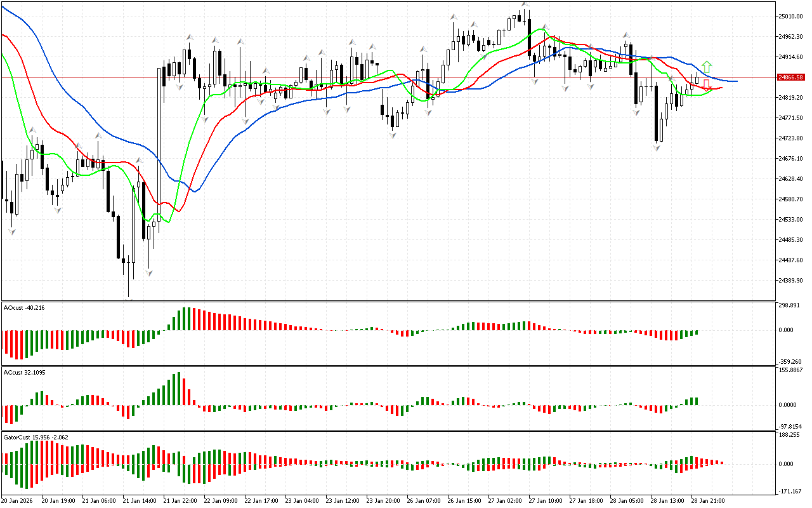Viewport: 812px width, 508px height.
Task: Click the tallest green bar in the ACcust panel
Action: tap(180, 389)
